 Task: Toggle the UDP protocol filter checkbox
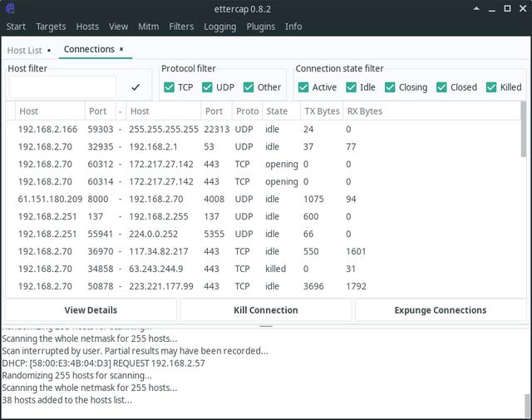coord(208,87)
